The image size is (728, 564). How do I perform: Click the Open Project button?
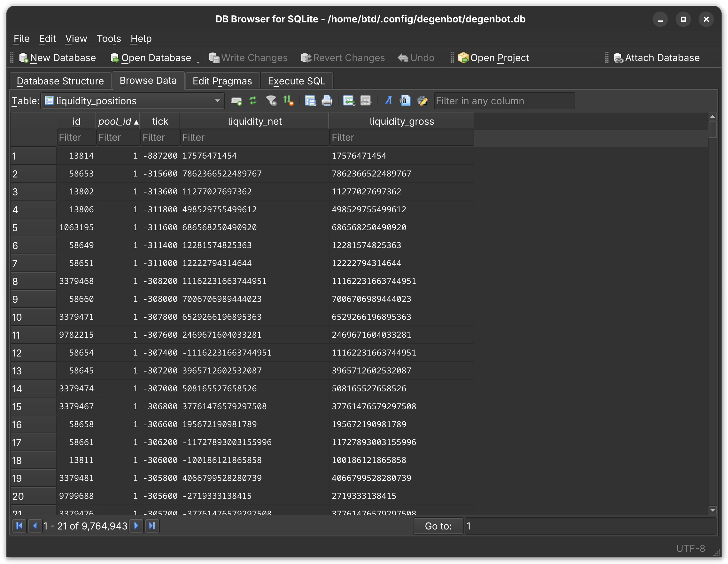click(x=493, y=58)
